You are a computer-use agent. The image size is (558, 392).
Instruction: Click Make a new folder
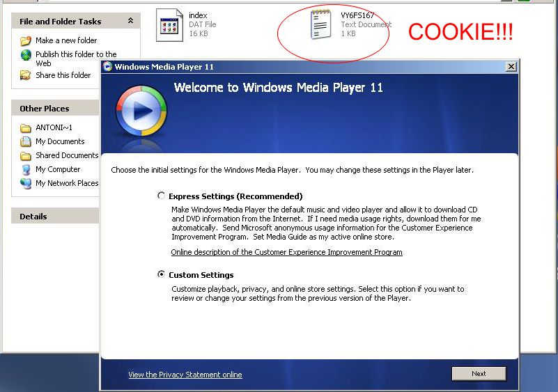click(66, 40)
